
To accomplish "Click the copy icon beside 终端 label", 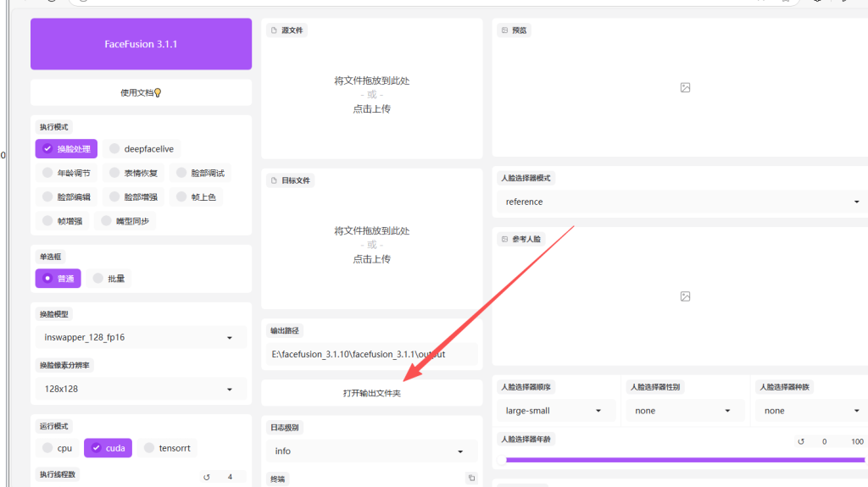I will [471, 479].
